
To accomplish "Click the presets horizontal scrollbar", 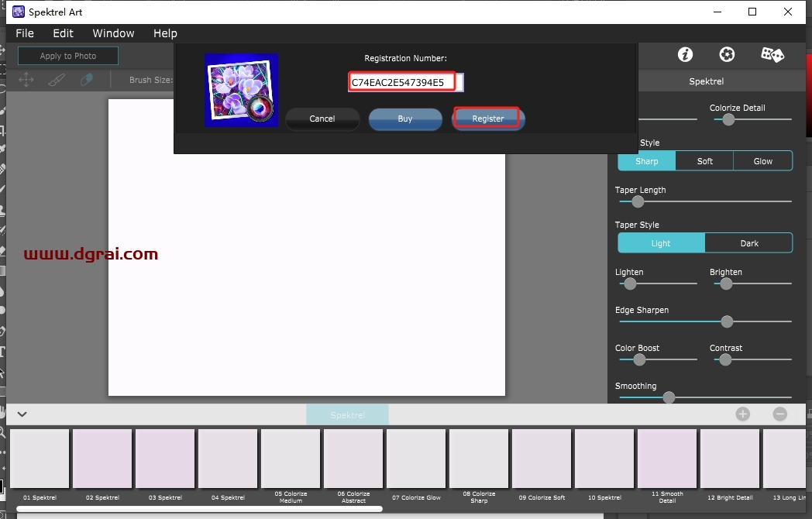I will 200,509.
